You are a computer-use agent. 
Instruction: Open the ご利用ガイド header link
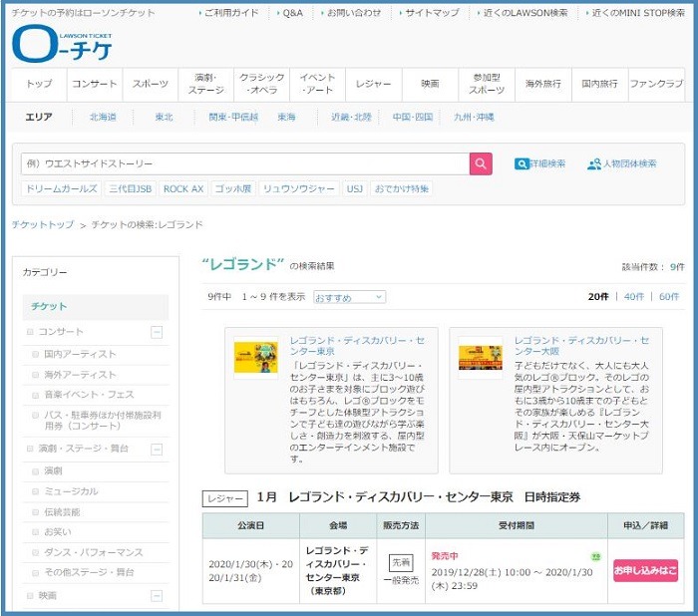[x=231, y=13]
